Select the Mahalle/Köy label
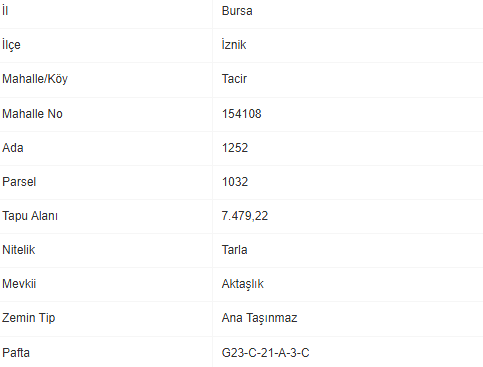The width and height of the screenshot is (483, 367). pyautogui.click(x=35, y=79)
